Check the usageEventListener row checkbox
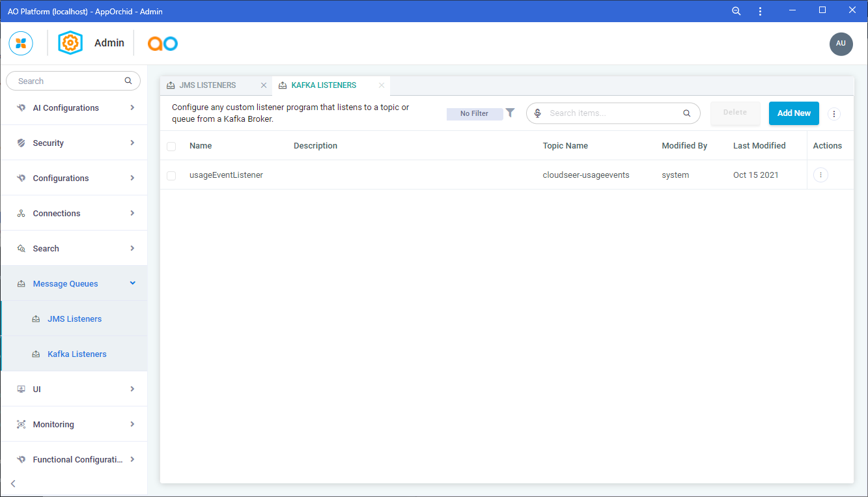 (x=171, y=176)
